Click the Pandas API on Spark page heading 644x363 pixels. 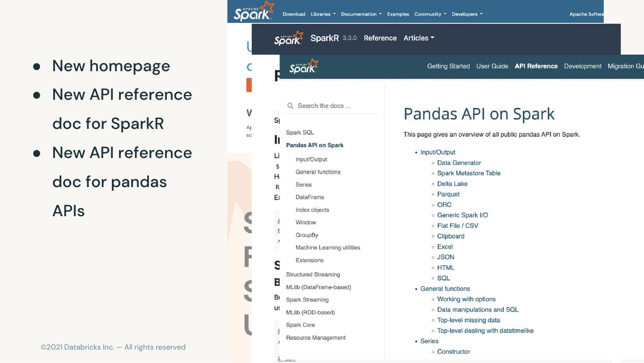pyautogui.click(x=479, y=114)
